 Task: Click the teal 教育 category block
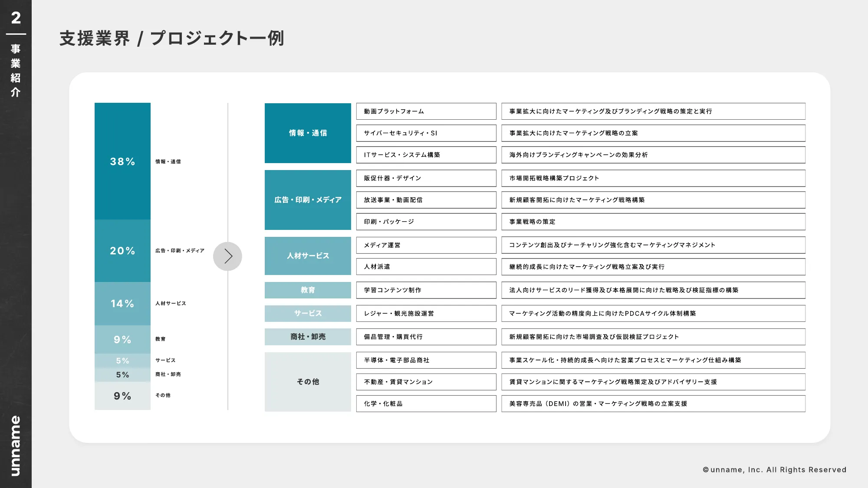pos(308,290)
